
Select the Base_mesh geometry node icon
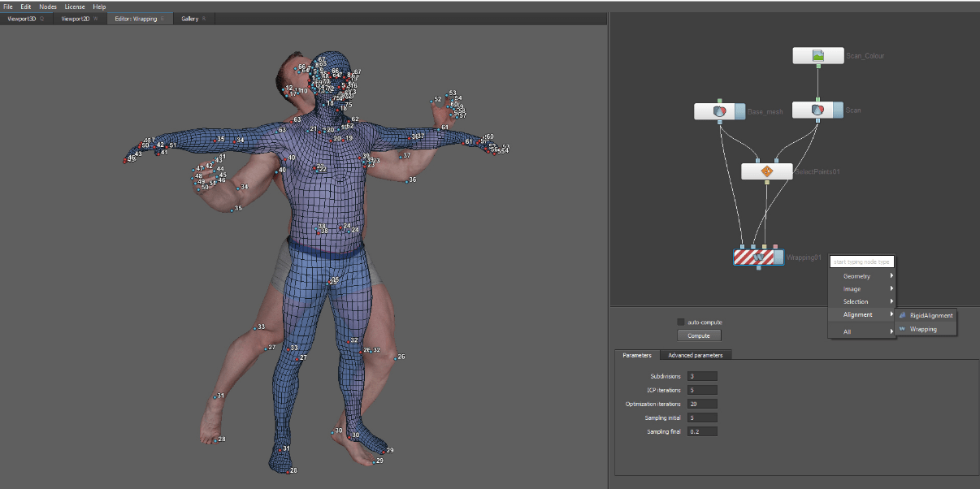coord(720,111)
